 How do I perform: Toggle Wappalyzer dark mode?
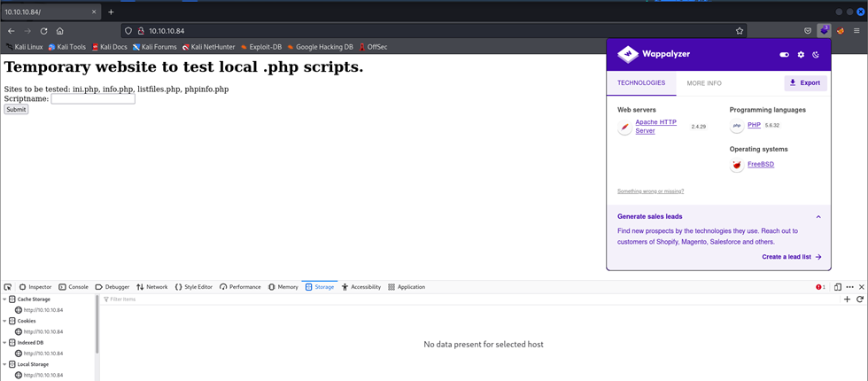pyautogui.click(x=816, y=55)
